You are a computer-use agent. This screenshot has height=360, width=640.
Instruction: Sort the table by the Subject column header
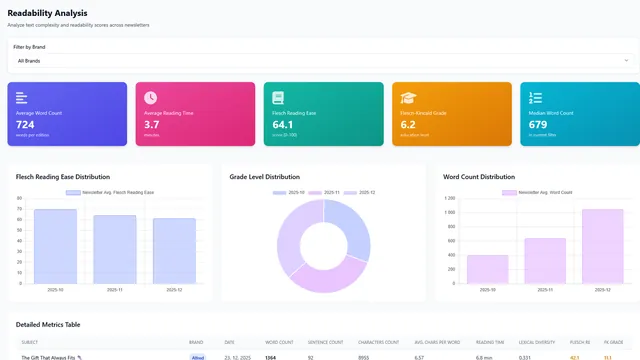click(30, 342)
